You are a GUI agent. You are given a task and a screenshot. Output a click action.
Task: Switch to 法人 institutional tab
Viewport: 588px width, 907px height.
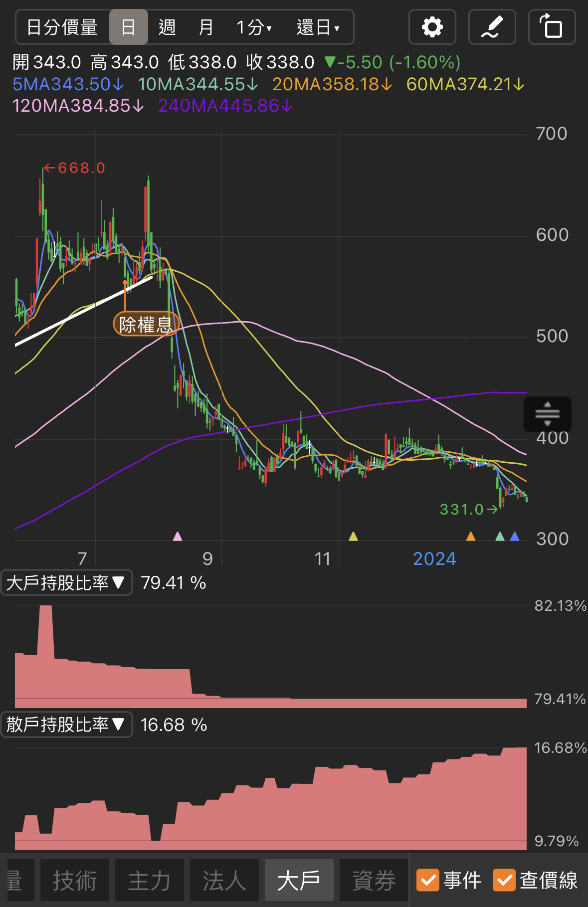click(x=224, y=880)
